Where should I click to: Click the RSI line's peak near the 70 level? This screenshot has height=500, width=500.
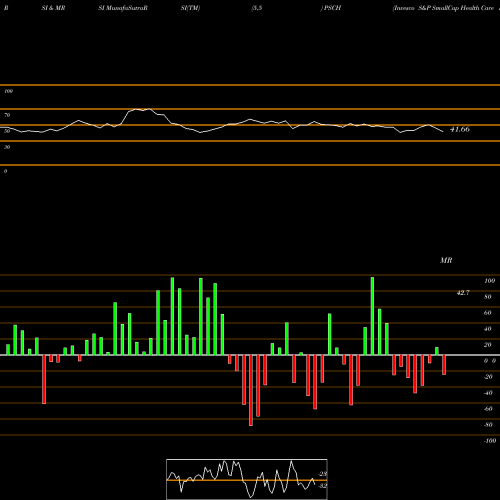click(149, 109)
